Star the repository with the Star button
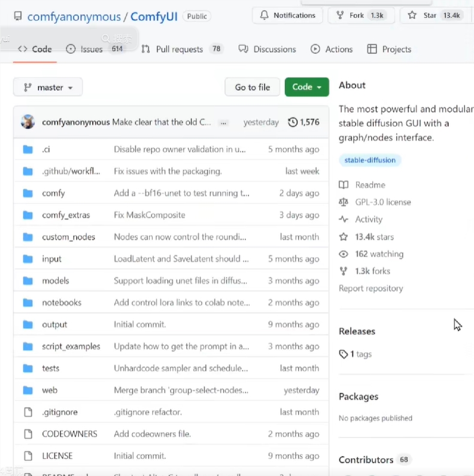The width and height of the screenshot is (474, 476). pyautogui.click(x=436, y=15)
